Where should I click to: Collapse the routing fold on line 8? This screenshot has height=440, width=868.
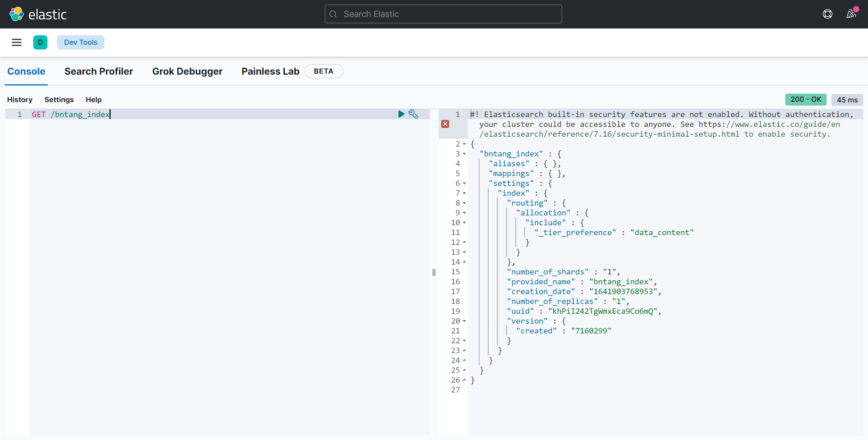465,203
